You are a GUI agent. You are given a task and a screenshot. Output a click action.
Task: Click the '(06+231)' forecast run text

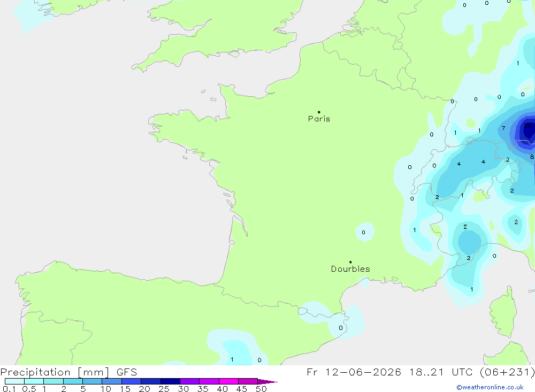pyautogui.click(x=507, y=372)
